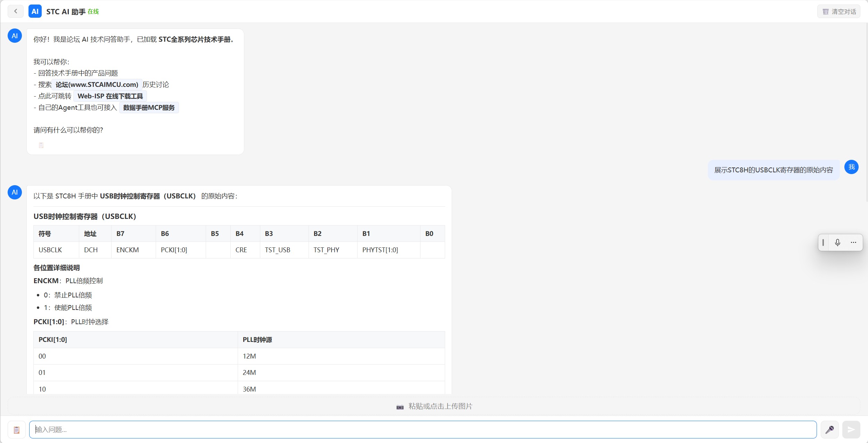868x443 pixels.
Task: Clear the conversation with 清空对话
Action: click(x=839, y=11)
